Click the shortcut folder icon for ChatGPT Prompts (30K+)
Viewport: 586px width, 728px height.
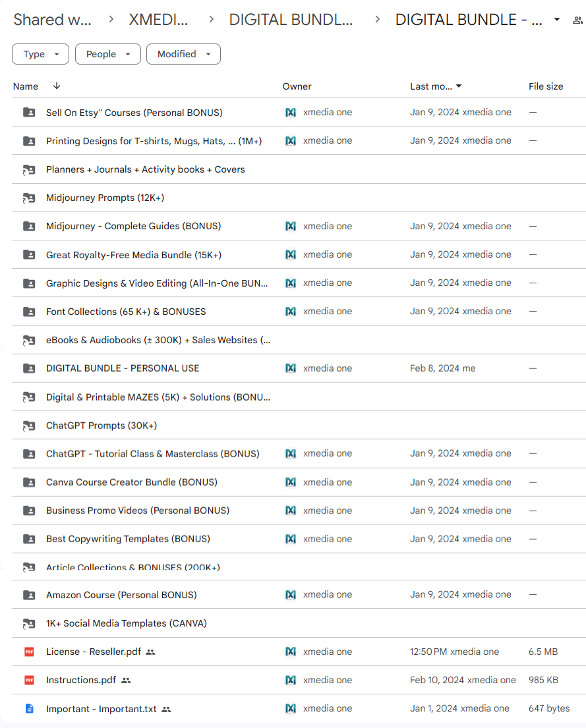pyautogui.click(x=29, y=426)
